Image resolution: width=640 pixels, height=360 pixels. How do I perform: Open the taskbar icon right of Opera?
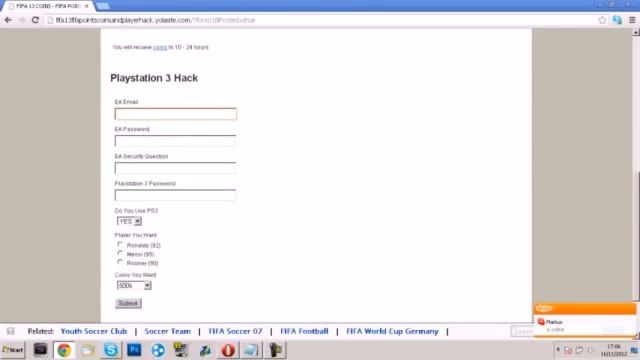coord(251,350)
